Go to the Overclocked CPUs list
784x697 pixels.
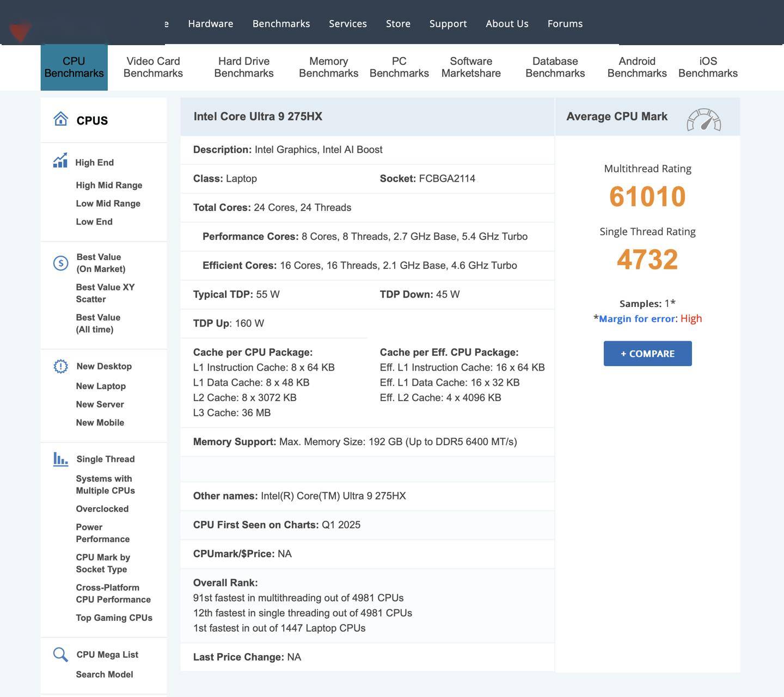coord(102,509)
